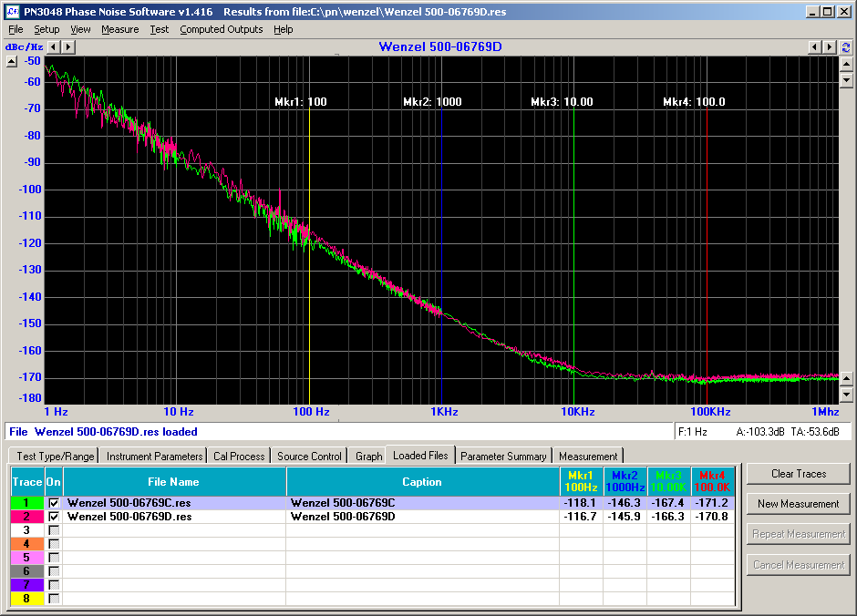Click the bottommost down arrow on the graph's right edge
Viewport: 857px width, 616px height.
846,395
